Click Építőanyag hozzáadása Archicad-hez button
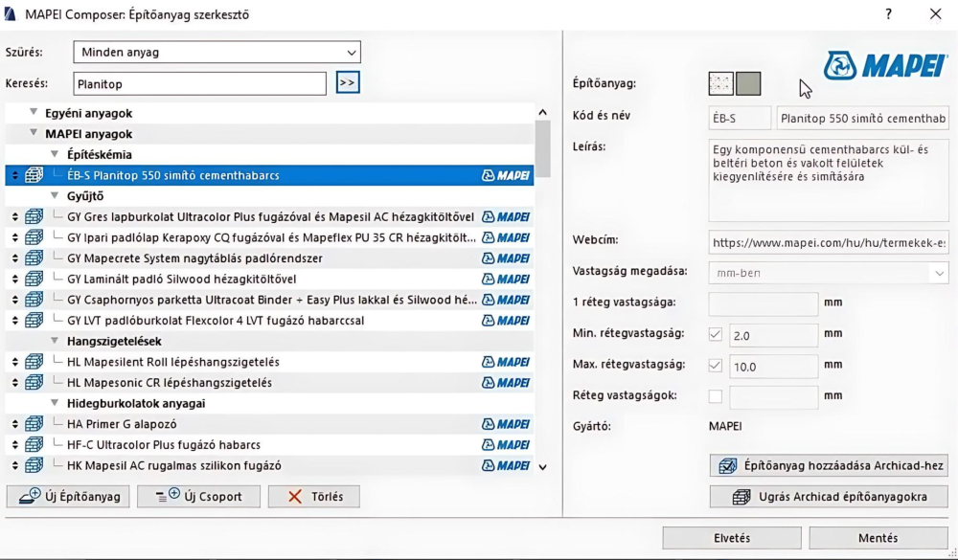The width and height of the screenshot is (958, 560). point(829,466)
